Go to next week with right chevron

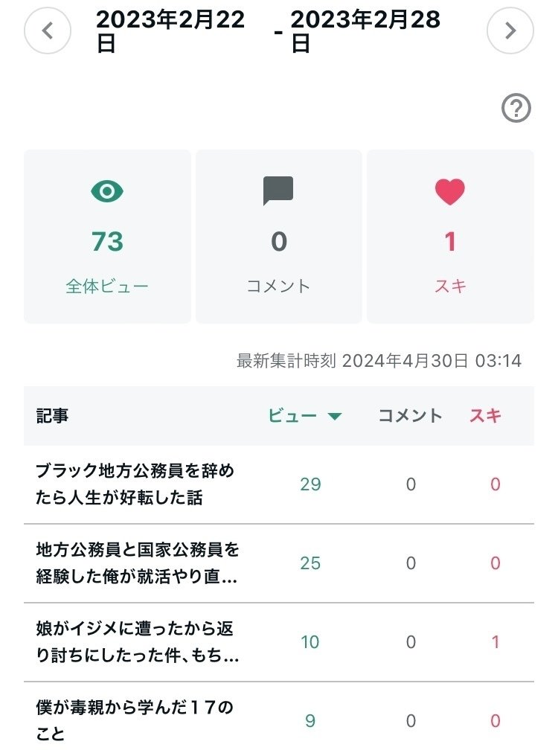pos(510,31)
